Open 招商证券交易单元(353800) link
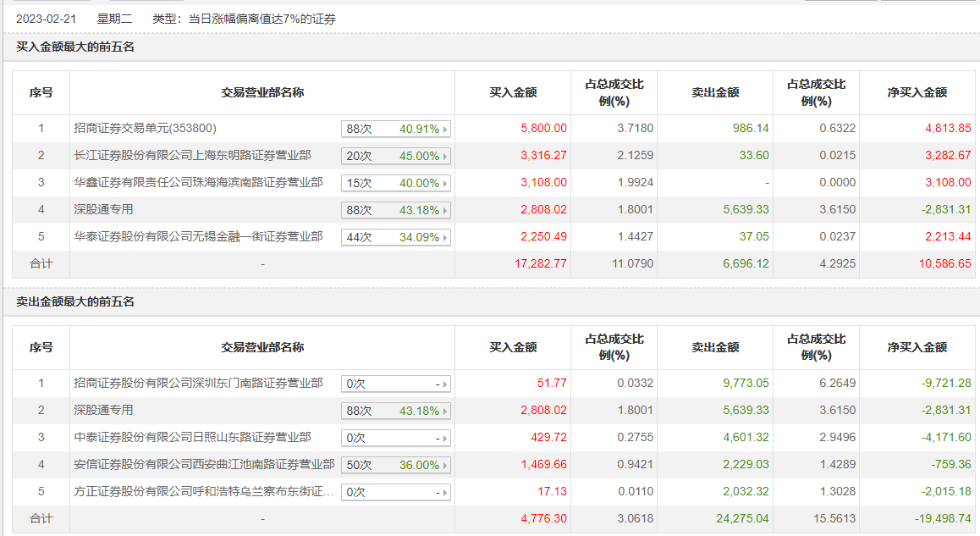The image size is (980, 536). 145,128
